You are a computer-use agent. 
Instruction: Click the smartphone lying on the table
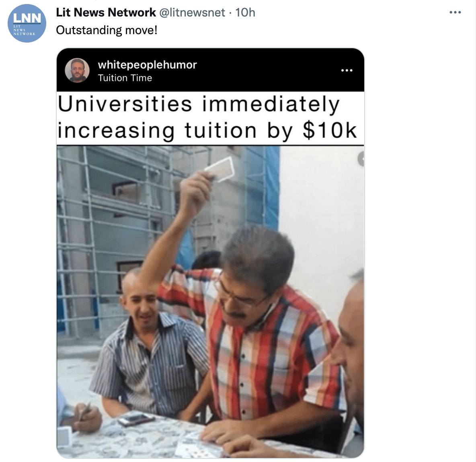point(136,419)
